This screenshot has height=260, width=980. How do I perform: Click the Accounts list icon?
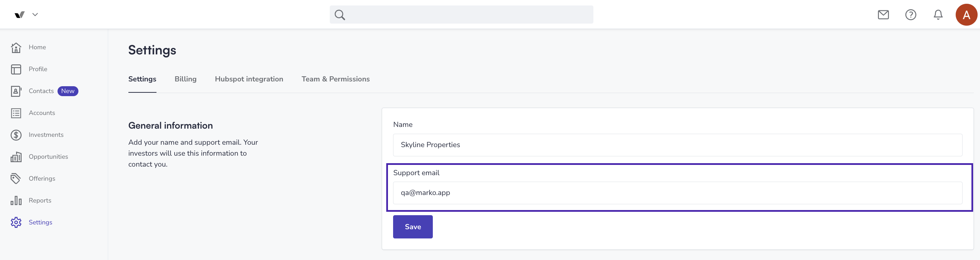(16, 113)
